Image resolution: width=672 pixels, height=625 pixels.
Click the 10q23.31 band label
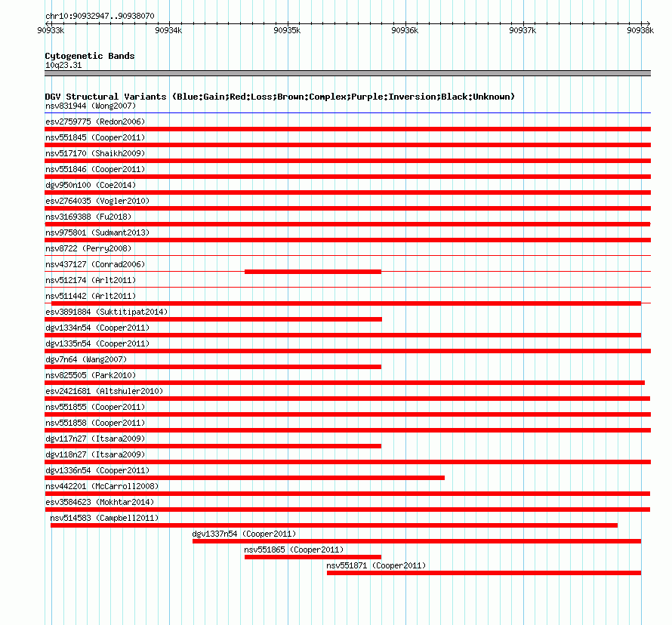pyautogui.click(x=63, y=66)
